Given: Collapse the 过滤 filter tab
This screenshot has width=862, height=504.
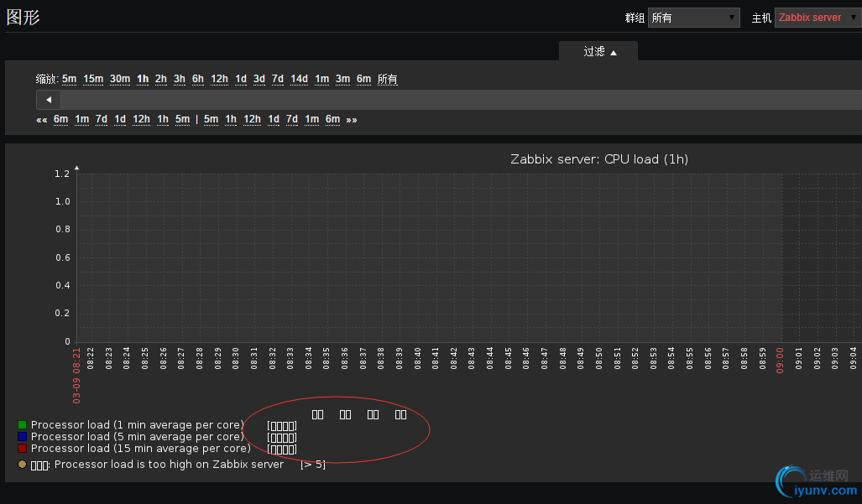Looking at the screenshot, I should [x=598, y=52].
